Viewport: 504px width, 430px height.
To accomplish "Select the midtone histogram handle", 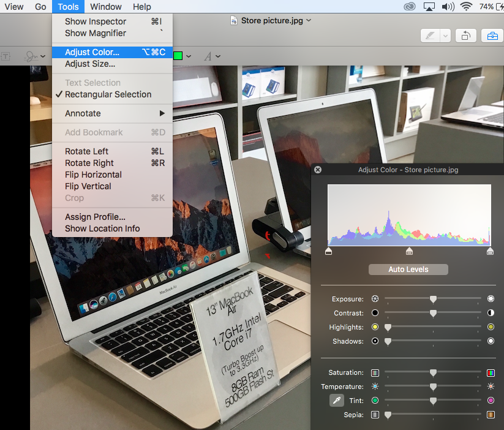I will pos(409,251).
